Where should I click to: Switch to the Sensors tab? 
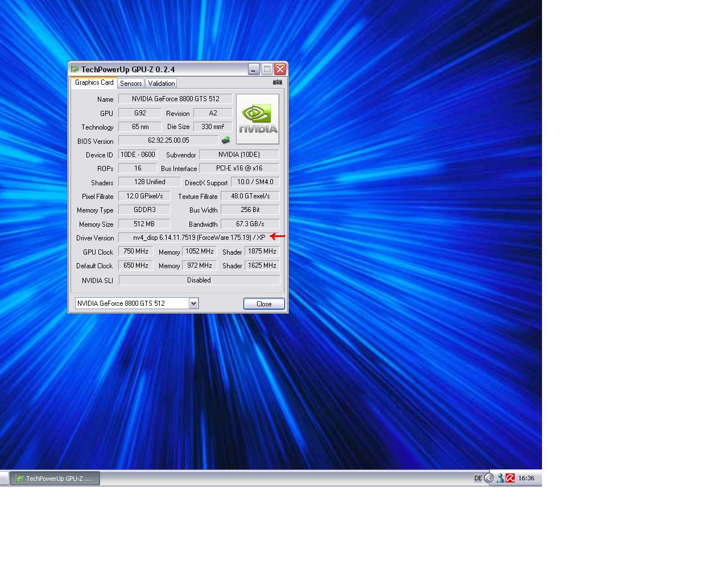point(131,83)
